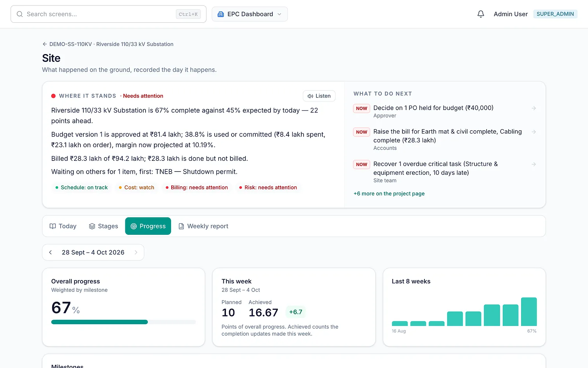Open arrow for PO held for budget

click(534, 108)
